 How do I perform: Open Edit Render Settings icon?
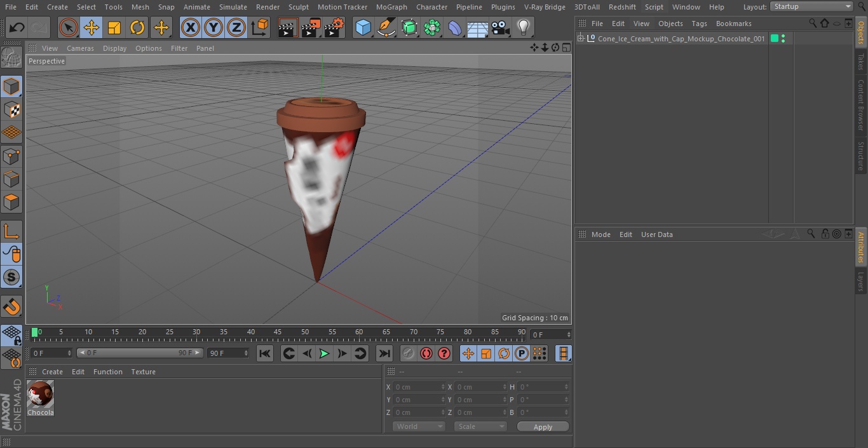pos(334,27)
